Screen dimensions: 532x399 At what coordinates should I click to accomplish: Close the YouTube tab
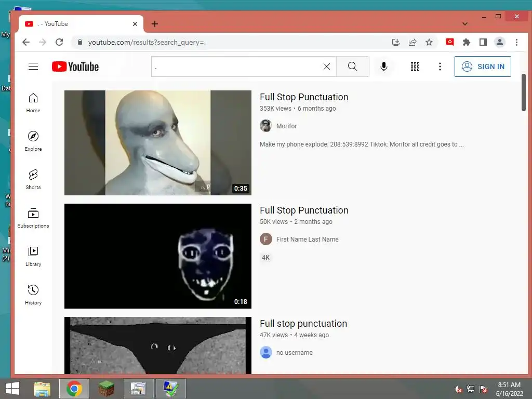pyautogui.click(x=135, y=24)
